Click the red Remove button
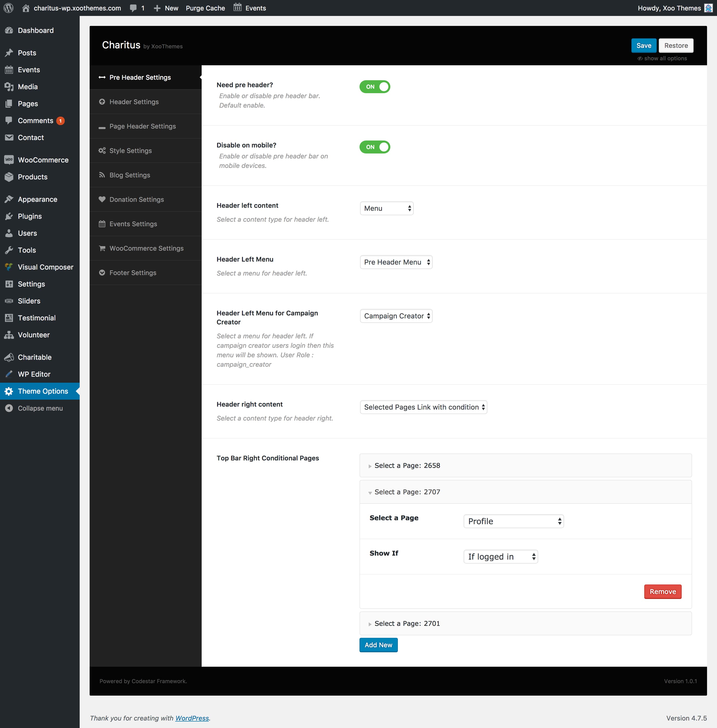The height and width of the screenshot is (728, 717). [x=662, y=592]
